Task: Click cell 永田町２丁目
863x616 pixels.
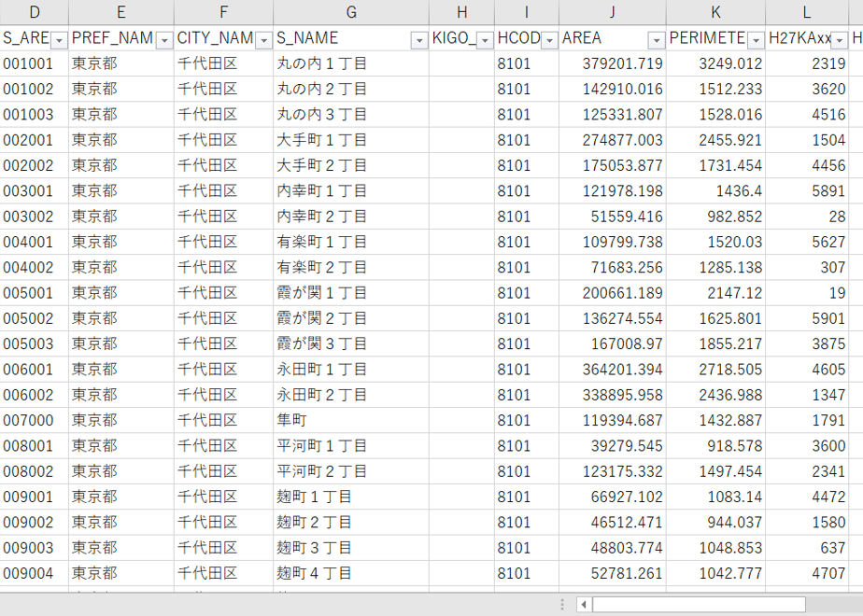Action: click(x=351, y=395)
